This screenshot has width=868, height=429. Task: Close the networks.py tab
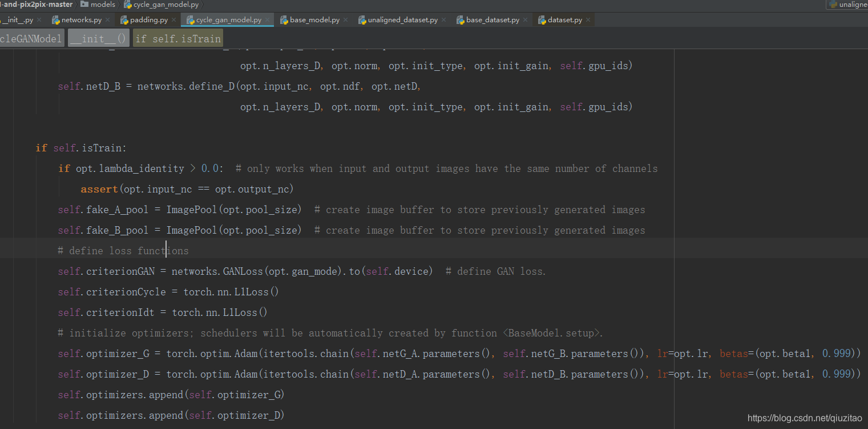click(x=107, y=20)
